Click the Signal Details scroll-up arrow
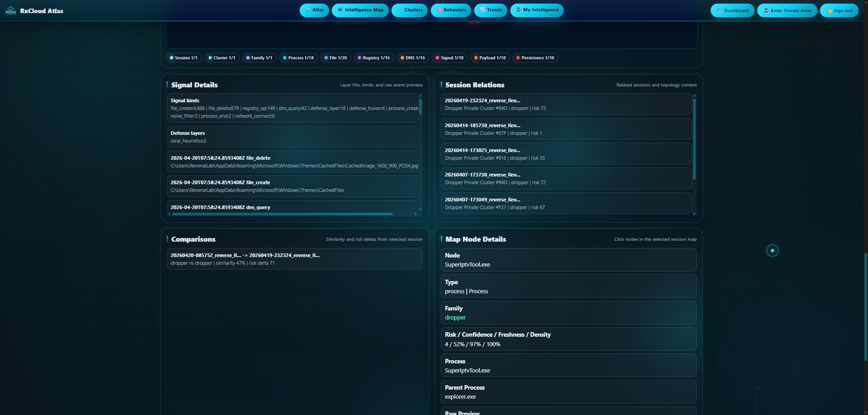The image size is (868, 415). pos(420,95)
